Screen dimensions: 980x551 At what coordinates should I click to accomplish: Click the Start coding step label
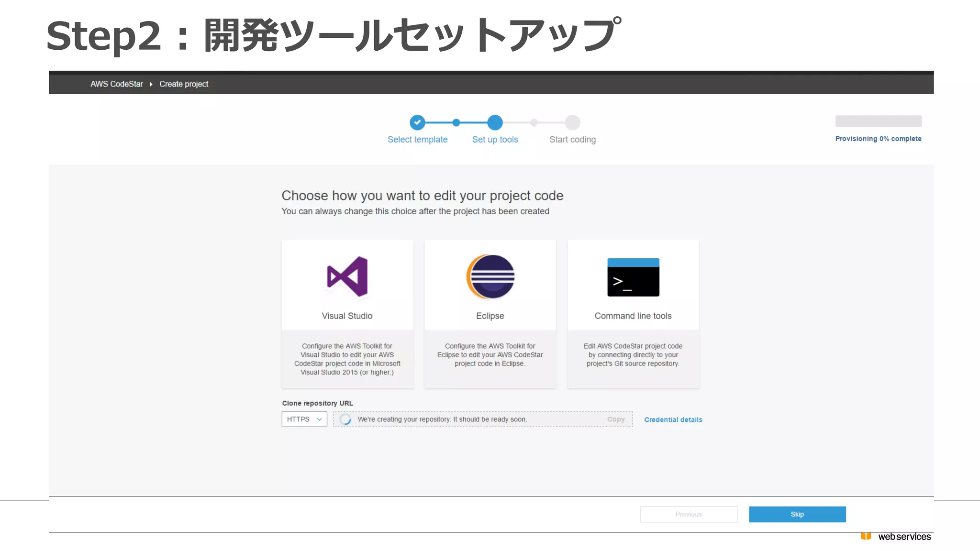point(572,139)
